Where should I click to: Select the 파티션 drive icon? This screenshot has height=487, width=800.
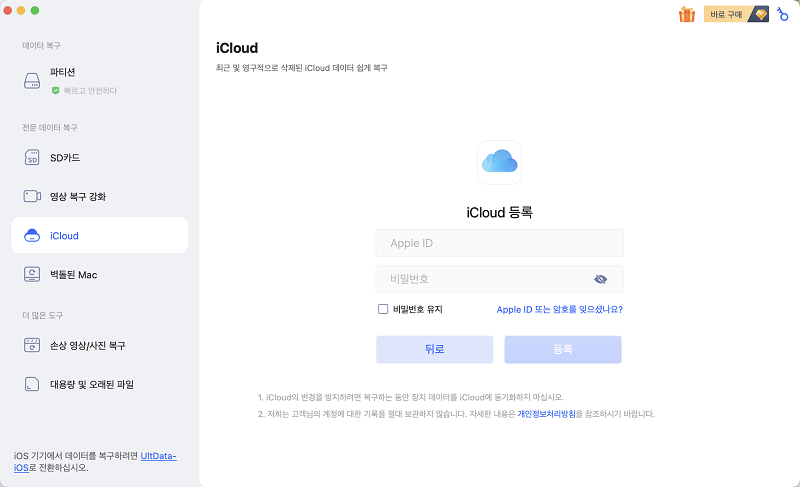tap(32, 81)
